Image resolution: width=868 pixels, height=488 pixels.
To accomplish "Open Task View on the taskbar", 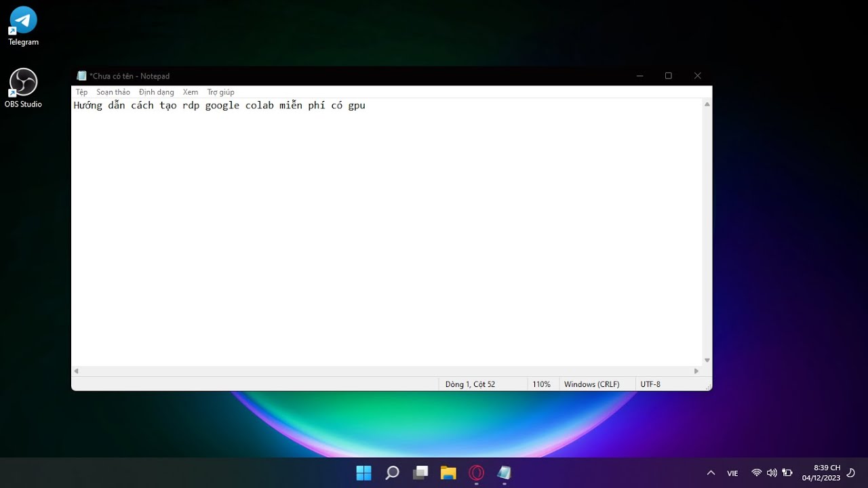I will click(420, 473).
